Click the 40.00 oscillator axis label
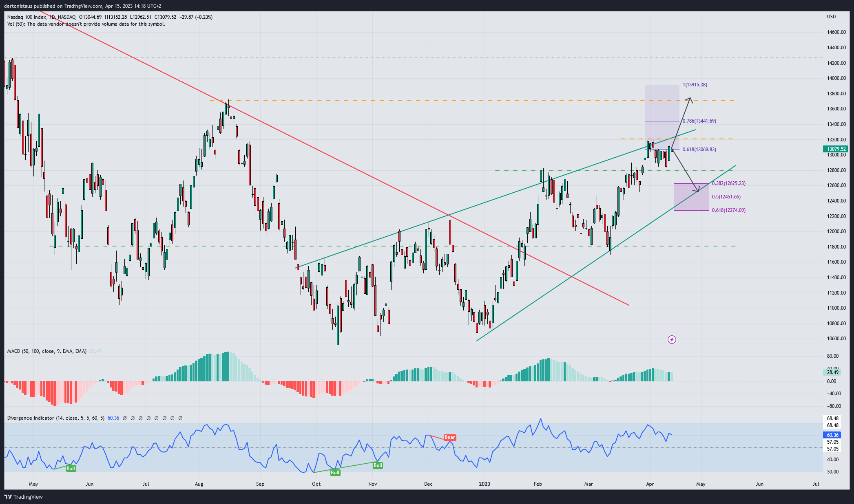Screen dimensions: 854x504 833,460
